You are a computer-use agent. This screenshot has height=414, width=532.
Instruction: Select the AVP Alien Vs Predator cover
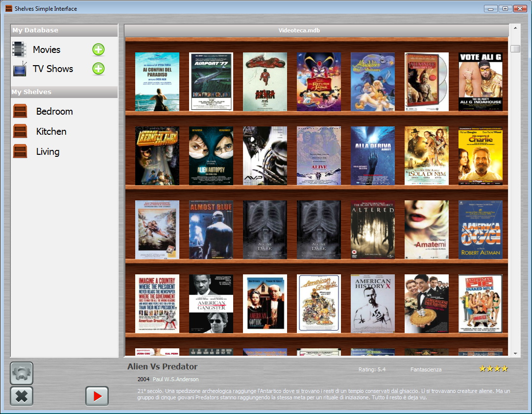pyautogui.click(x=265, y=156)
